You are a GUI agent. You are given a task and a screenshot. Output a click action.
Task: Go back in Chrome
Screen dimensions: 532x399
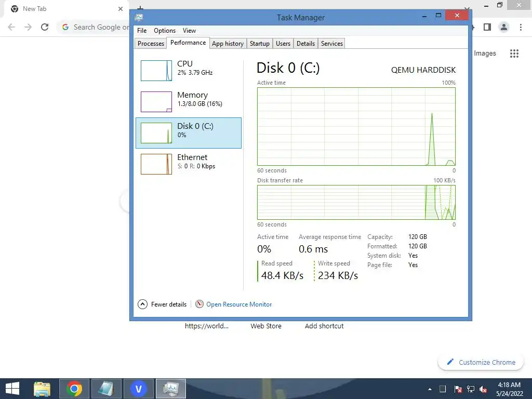click(x=11, y=27)
